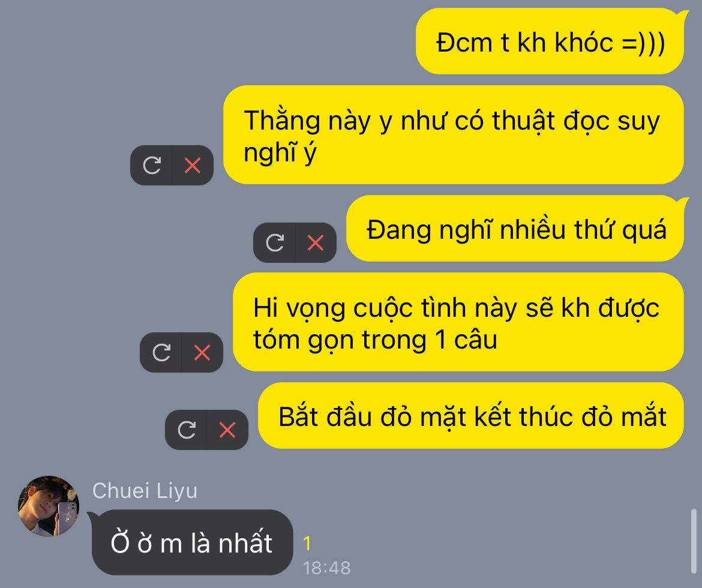Screen dimensions: 702x588
Task: Cancel the failed "Đang nghĩ nhiều thứ quá" message
Action: tap(316, 242)
